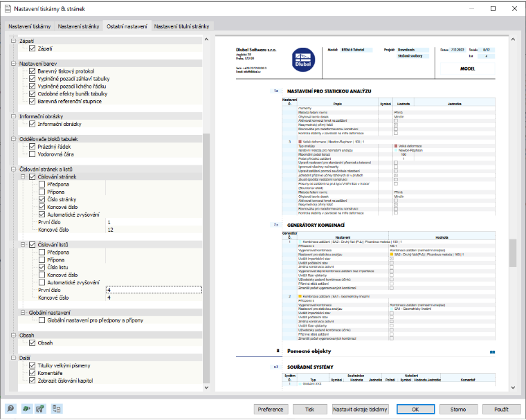Screen dimensions: 526x420
Task: Click the Dlubal logo in the preview
Action: (303, 60)
